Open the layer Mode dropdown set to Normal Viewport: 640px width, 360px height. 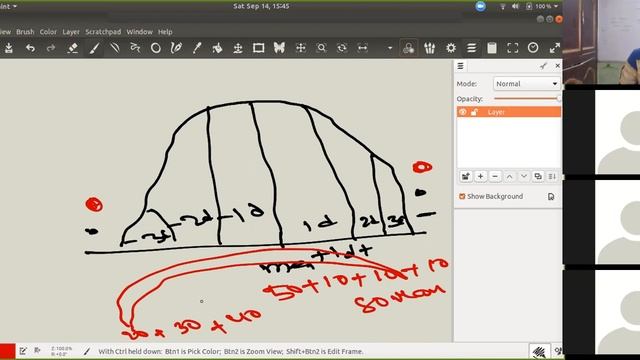click(527, 84)
